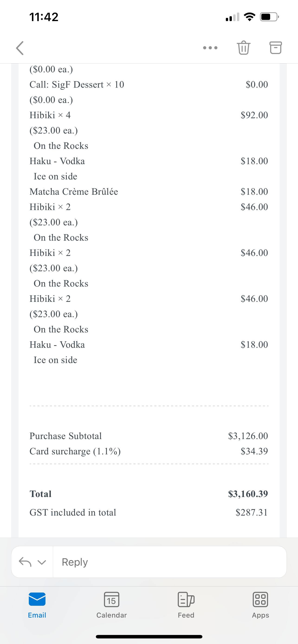Tap the 11:42 clock in status bar
The width and height of the screenshot is (298, 644).
click(x=44, y=17)
